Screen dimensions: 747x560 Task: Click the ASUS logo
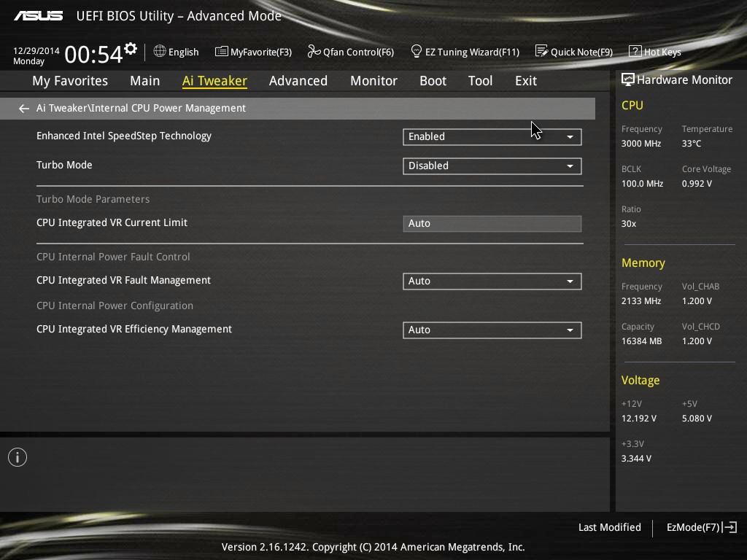(39, 16)
